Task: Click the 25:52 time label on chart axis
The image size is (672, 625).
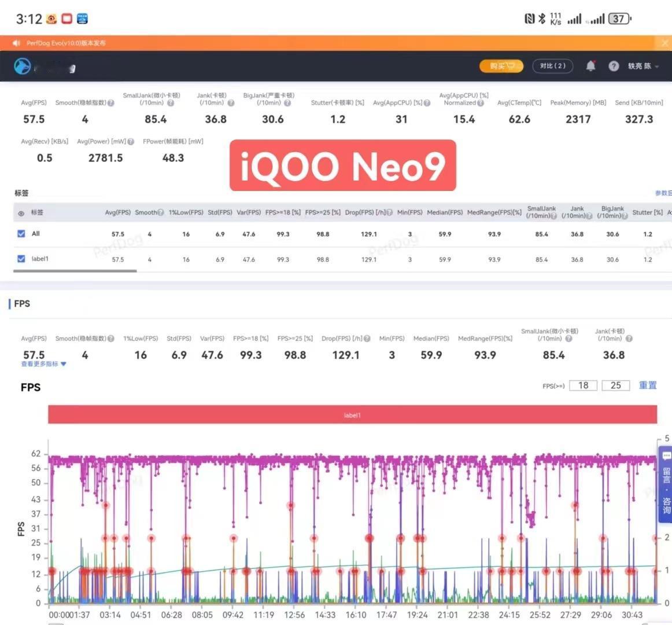Action: click(540, 615)
